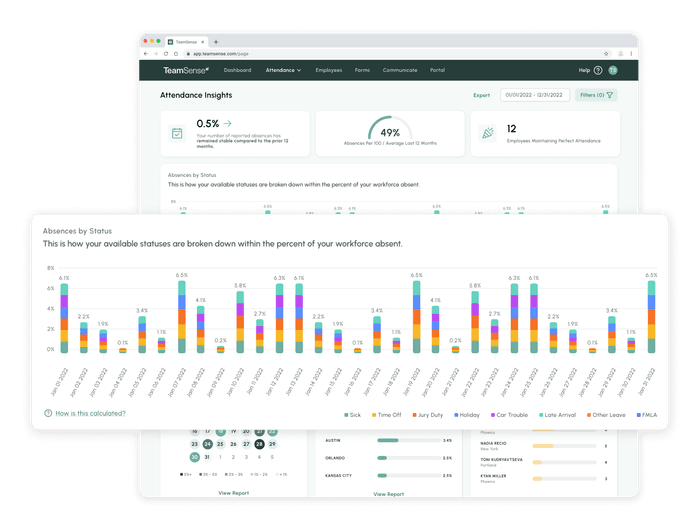Click the calendar checkmark icon

[x=176, y=132]
